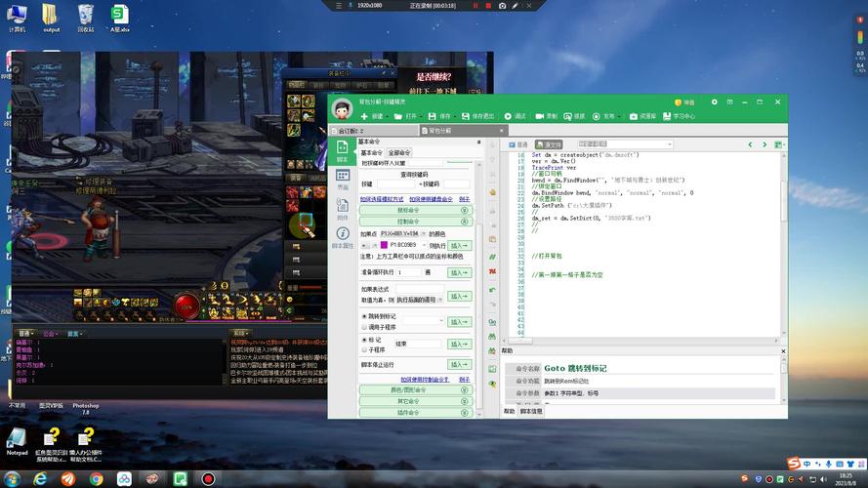Click the red icon in editor vertical toolbar
This screenshot has height=488, width=868.
tap(492, 271)
